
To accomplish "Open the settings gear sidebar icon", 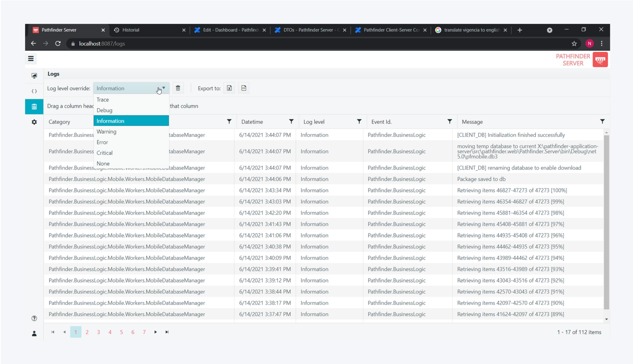I will coord(34,122).
